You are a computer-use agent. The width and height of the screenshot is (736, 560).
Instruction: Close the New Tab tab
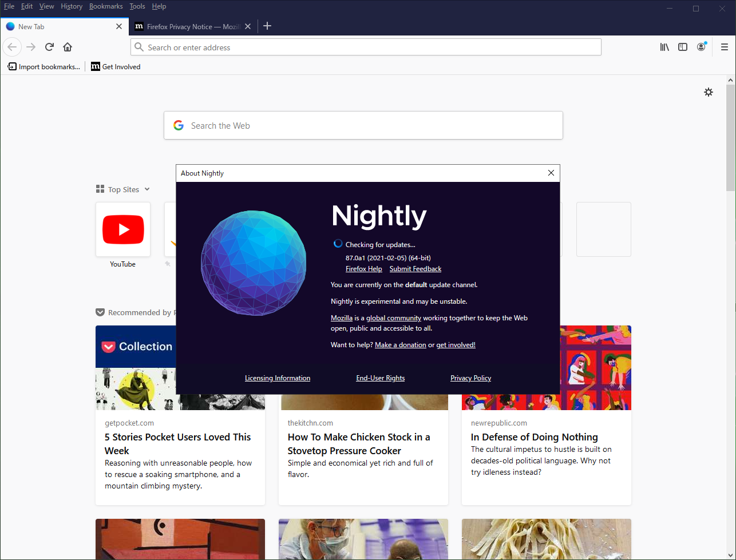pyautogui.click(x=119, y=26)
